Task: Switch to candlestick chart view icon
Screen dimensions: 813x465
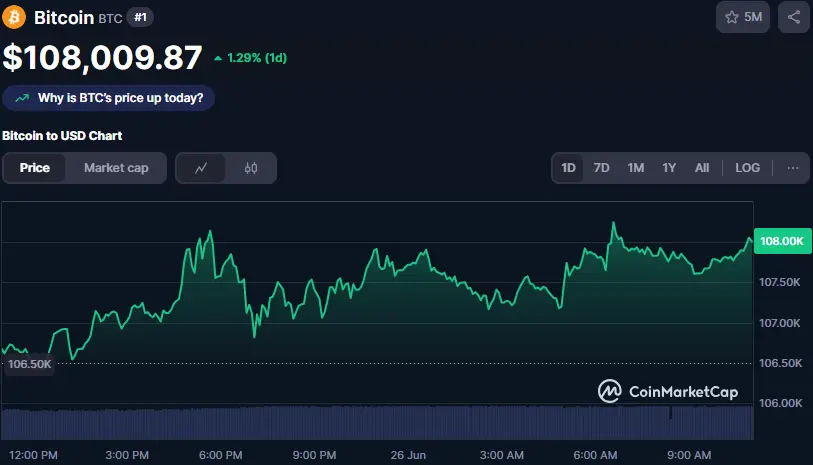Action: tap(251, 168)
